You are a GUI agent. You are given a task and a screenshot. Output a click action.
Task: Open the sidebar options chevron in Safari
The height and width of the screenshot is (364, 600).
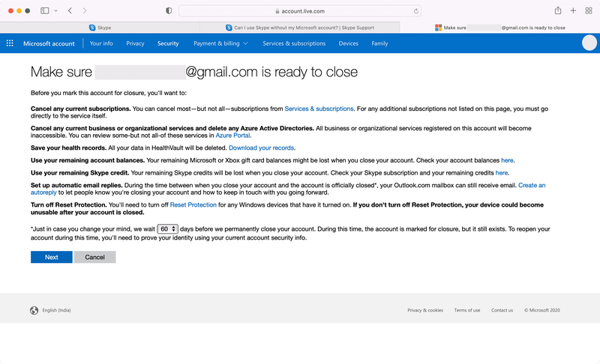click(55, 10)
